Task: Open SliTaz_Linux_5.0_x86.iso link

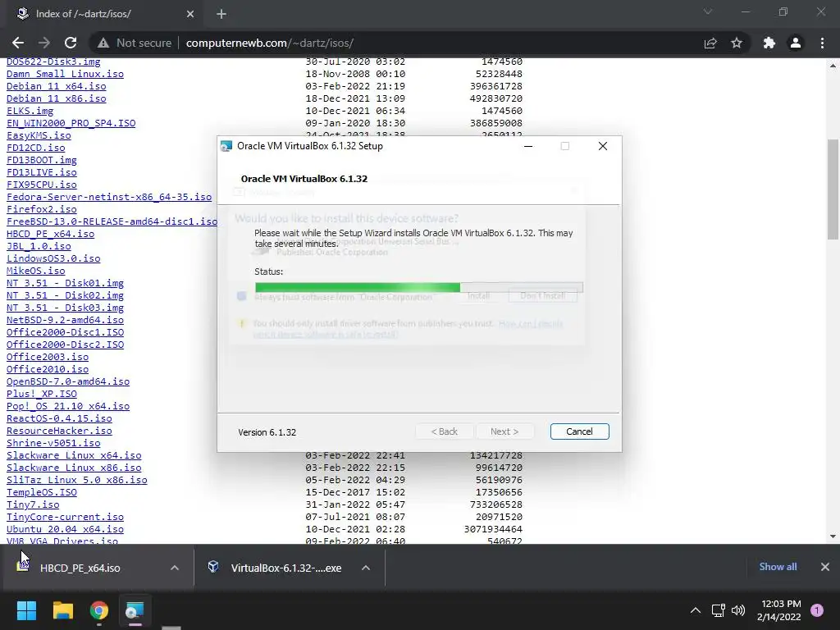Action: [x=76, y=481]
